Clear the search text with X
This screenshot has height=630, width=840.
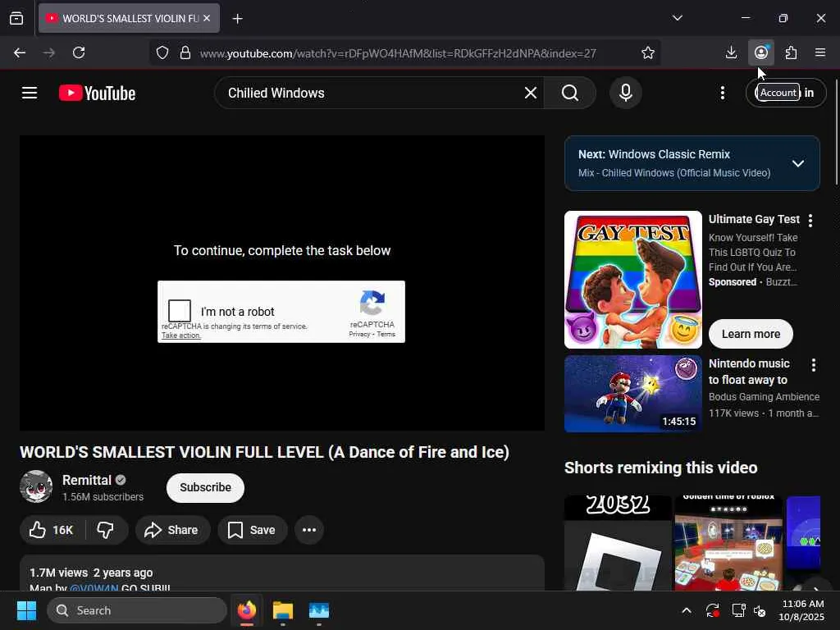(531, 93)
